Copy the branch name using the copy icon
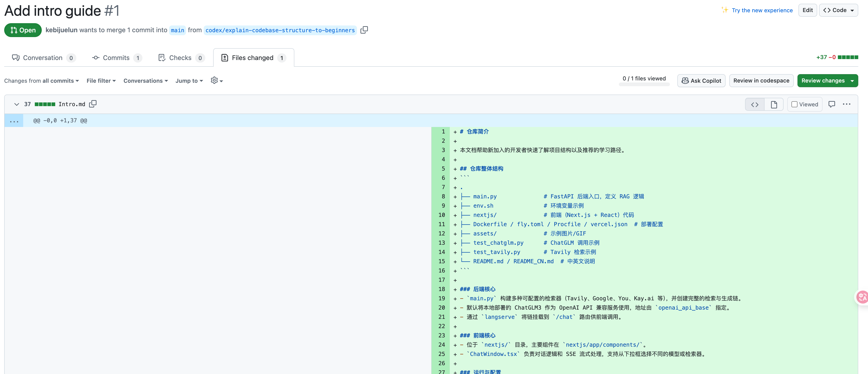The image size is (868, 374). (x=364, y=30)
